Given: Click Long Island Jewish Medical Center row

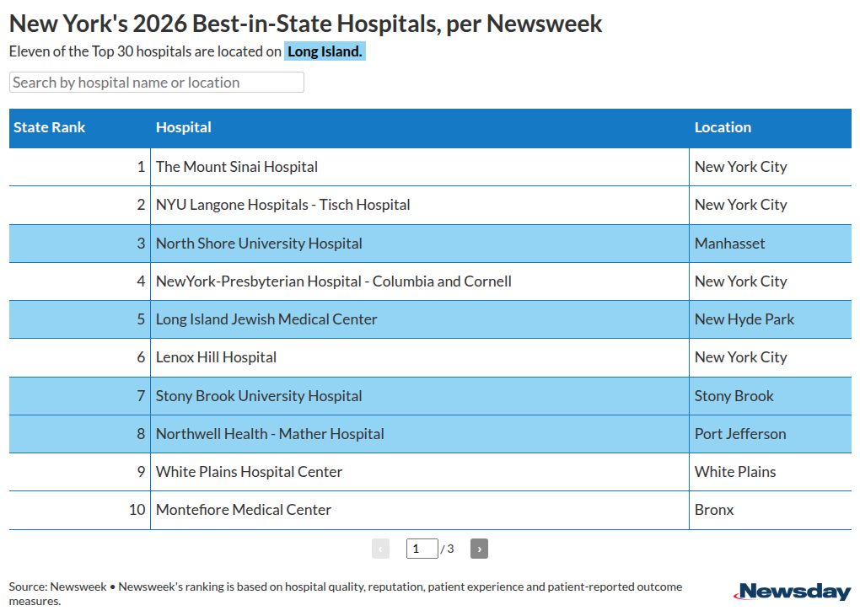Looking at the screenshot, I should coord(266,319).
